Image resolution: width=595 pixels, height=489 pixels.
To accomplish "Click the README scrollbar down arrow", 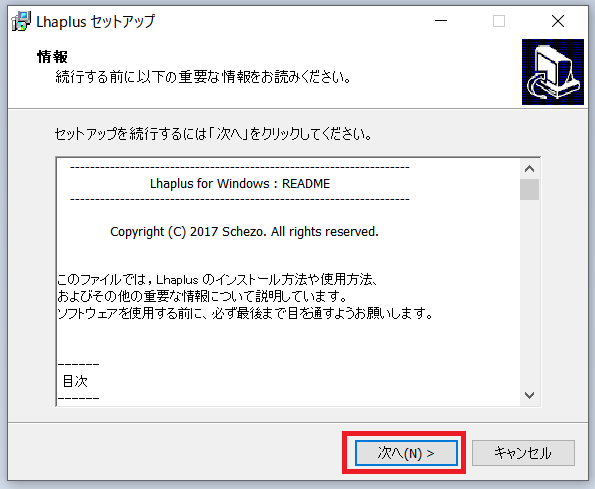I will pos(529,395).
